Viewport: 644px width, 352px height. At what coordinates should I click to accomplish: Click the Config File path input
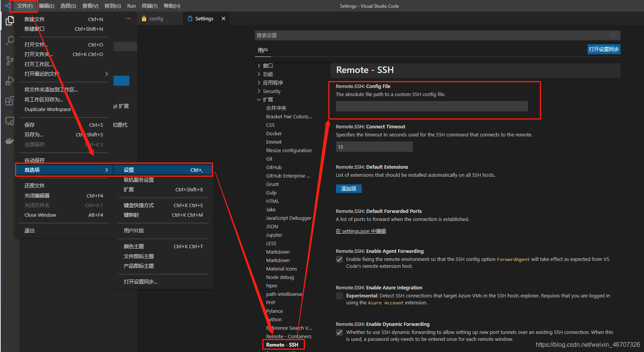pos(432,106)
